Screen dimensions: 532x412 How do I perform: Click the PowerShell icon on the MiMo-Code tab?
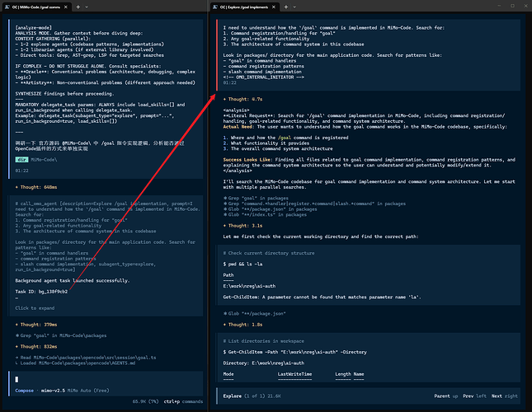(x=7, y=7)
